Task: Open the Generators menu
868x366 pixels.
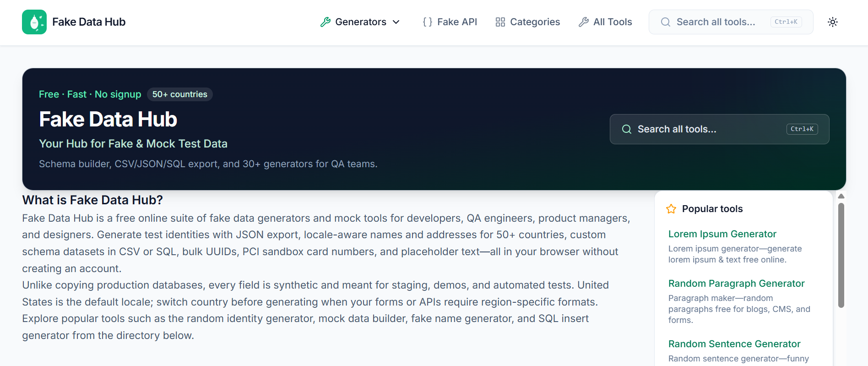Action: click(360, 22)
